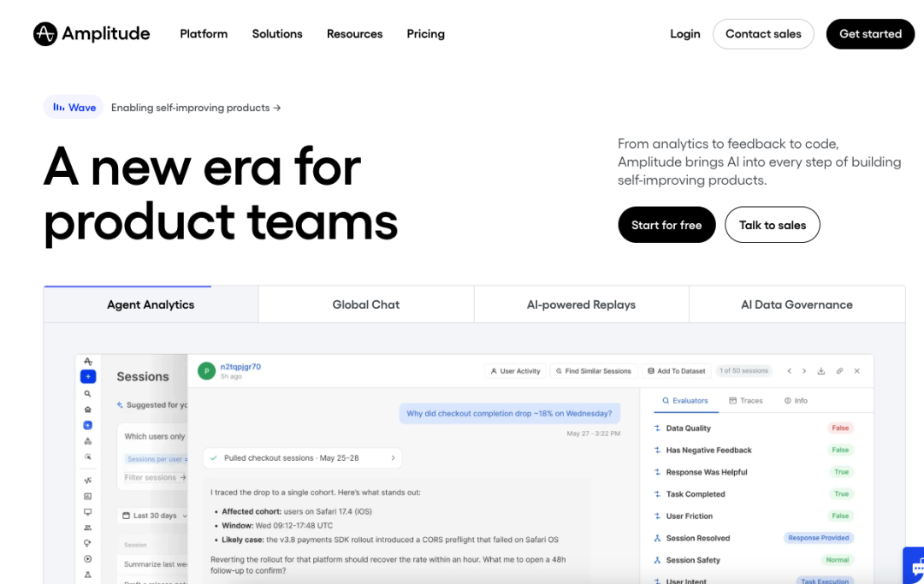Click the download session icon
This screenshot has height=584, width=924.
pyautogui.click(x=820, y=371)
